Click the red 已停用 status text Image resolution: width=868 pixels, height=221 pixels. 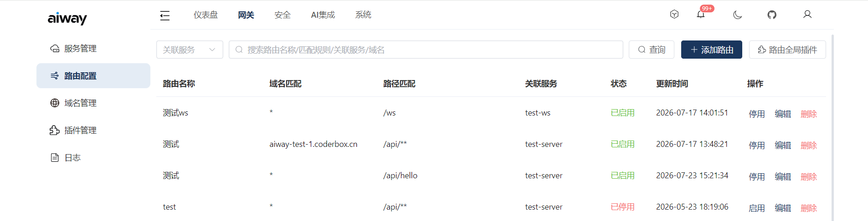[x=622, y=207]
